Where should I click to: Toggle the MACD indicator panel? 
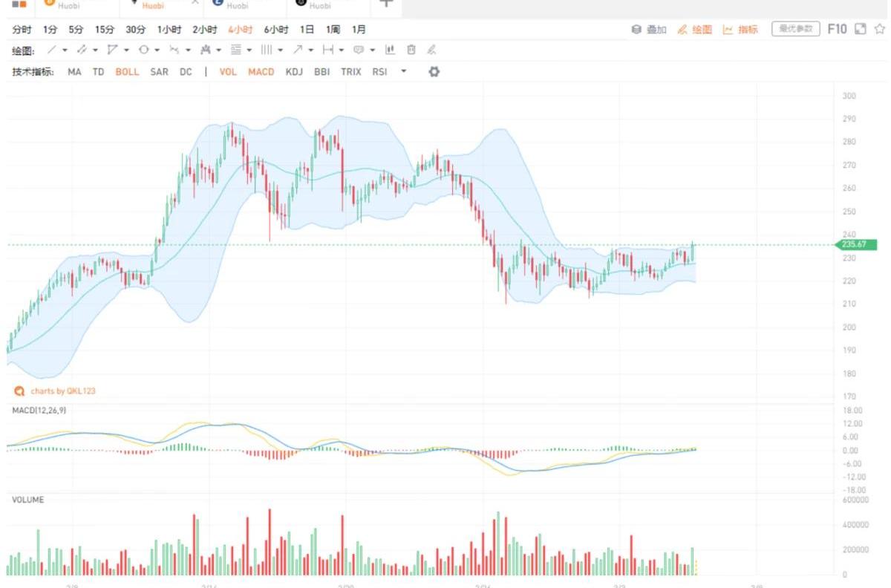pyautogui.click(x=261, y=72)
